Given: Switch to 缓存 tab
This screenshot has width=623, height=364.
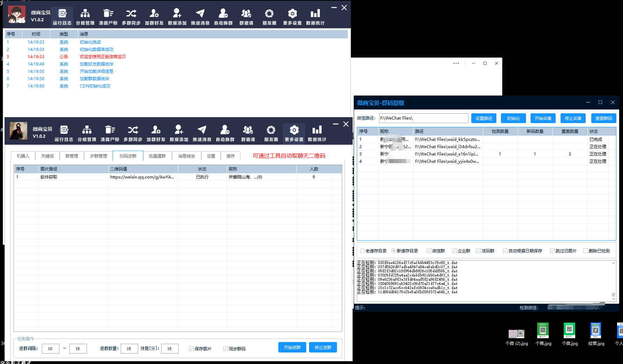Looking at the screenshot, I should click(231, 156).
